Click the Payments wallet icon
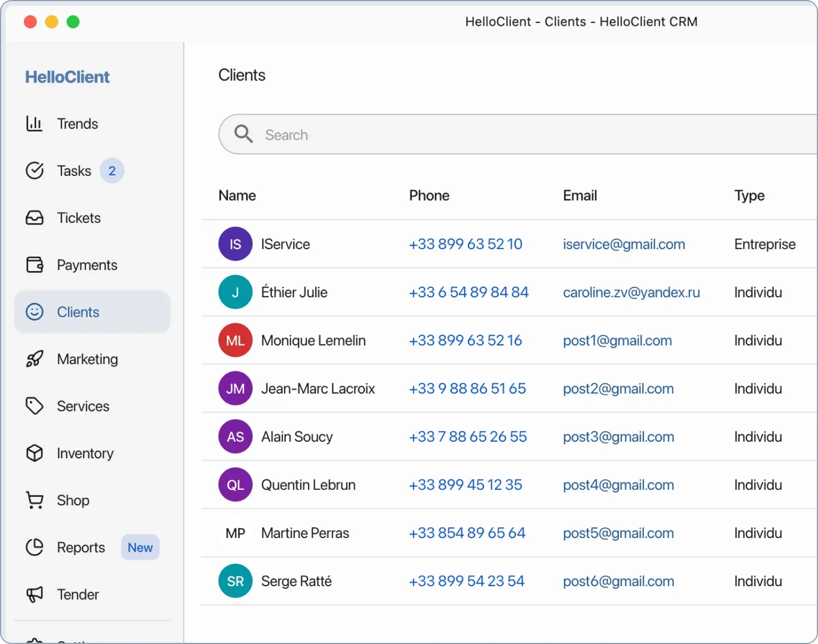818x644 pixels. coord(35,265)
